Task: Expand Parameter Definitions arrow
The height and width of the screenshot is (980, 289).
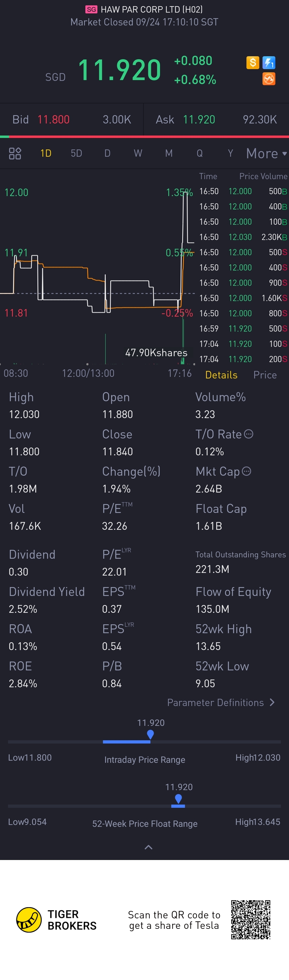Action: click(272, 702)
